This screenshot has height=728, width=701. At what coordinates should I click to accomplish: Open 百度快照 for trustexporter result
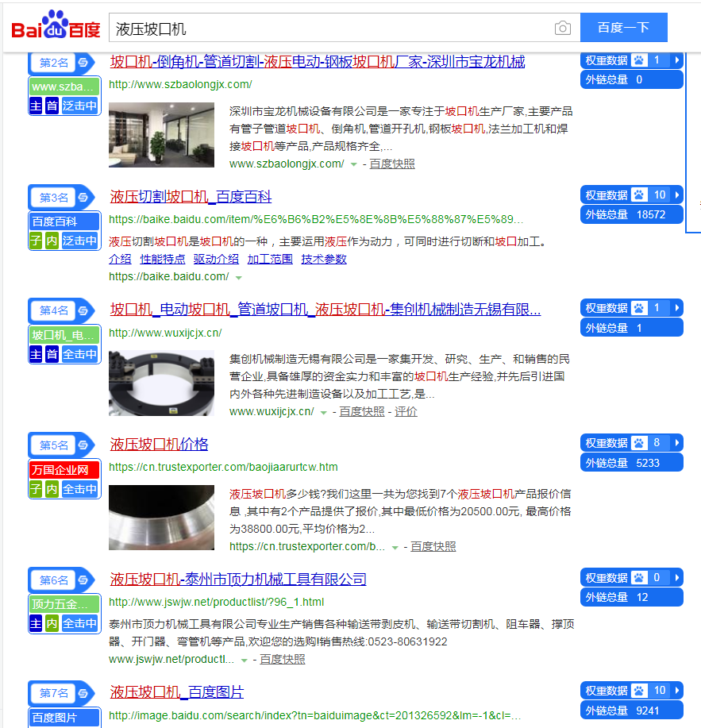433,546
